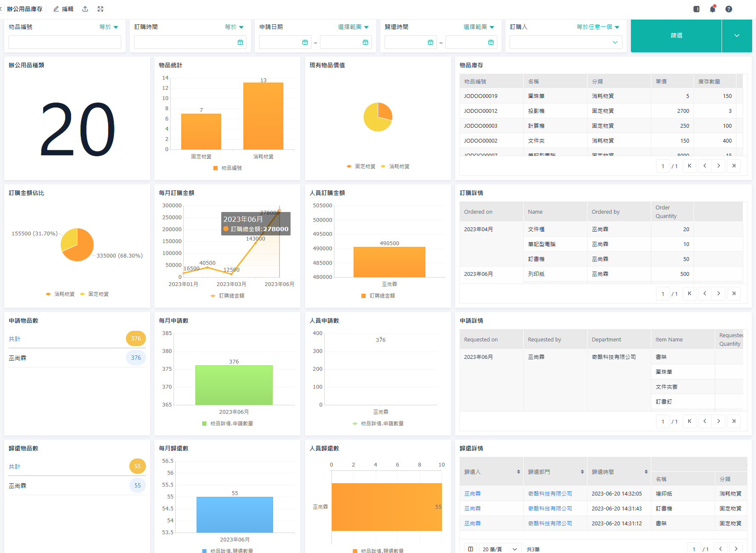Click the panel icon left of the bell
Image resolution: width=756 pixels, height=553 pixels.
pos(696,9)
